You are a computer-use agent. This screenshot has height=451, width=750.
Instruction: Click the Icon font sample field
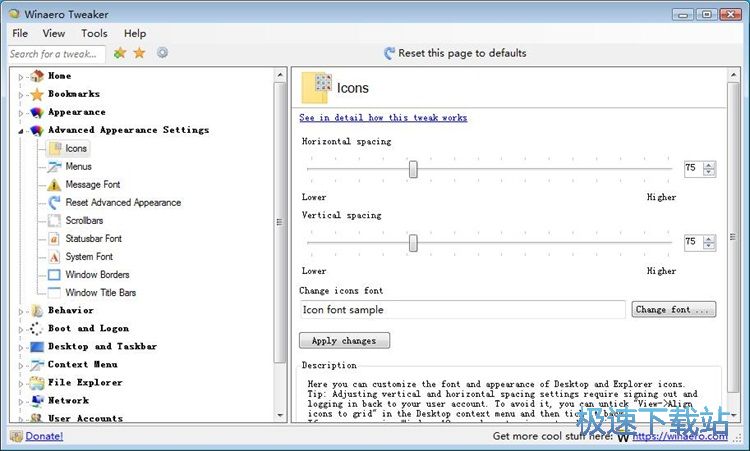463,309
